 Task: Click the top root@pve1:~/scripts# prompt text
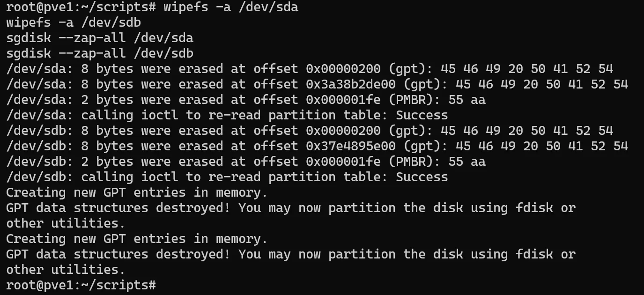81,7
